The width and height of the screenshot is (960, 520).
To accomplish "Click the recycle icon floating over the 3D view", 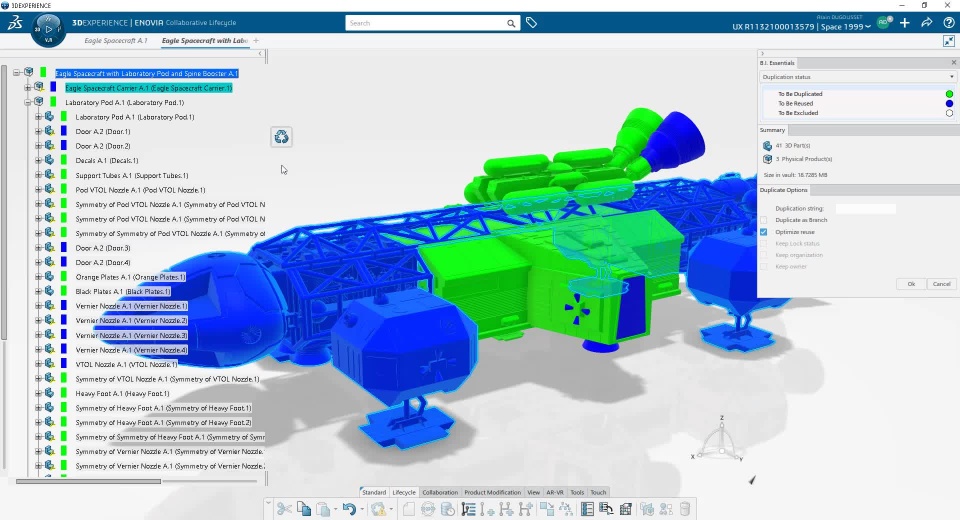I will 281,137.
